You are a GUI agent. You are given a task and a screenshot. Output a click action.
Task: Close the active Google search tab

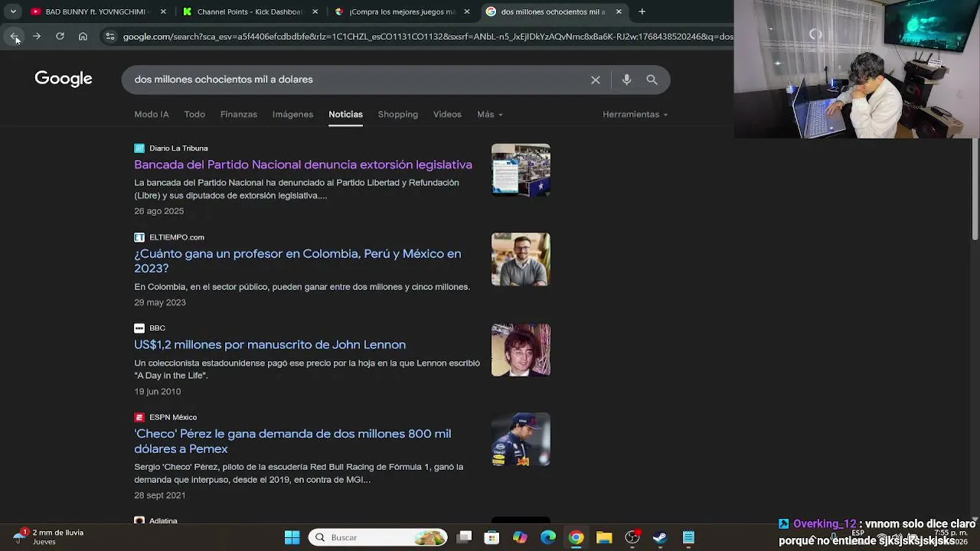click(x=619, y=11)
